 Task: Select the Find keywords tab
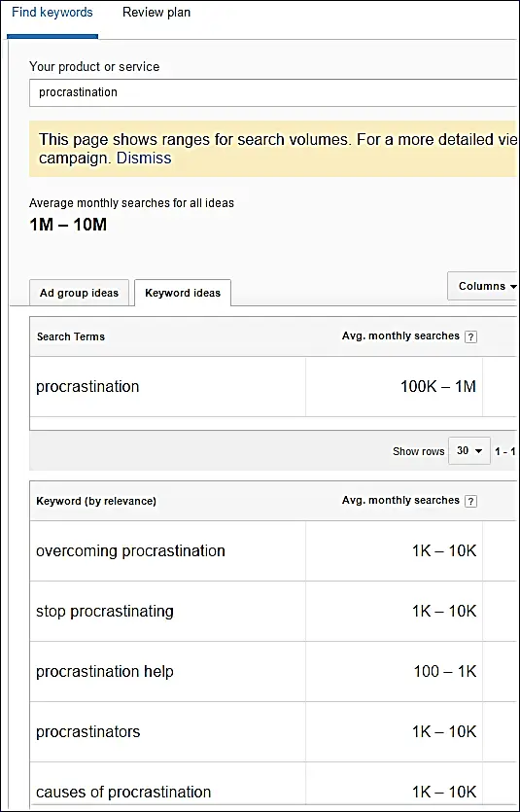(52, 13)
